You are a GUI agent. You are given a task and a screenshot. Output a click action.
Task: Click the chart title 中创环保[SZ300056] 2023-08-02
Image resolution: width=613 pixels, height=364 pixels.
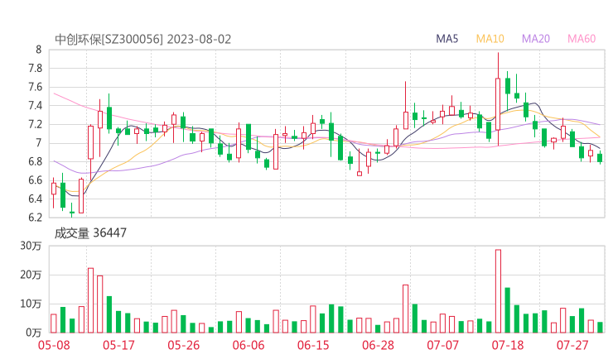pos(143,39)
